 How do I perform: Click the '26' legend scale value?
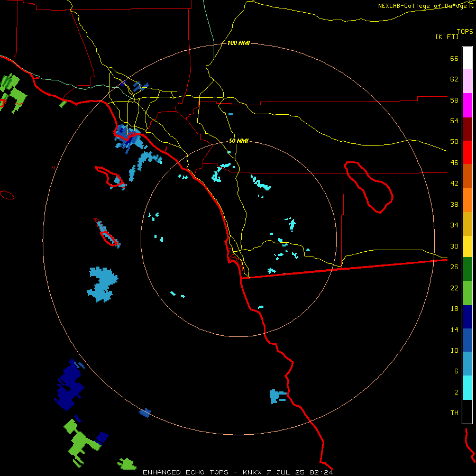(x=454, y=267)
